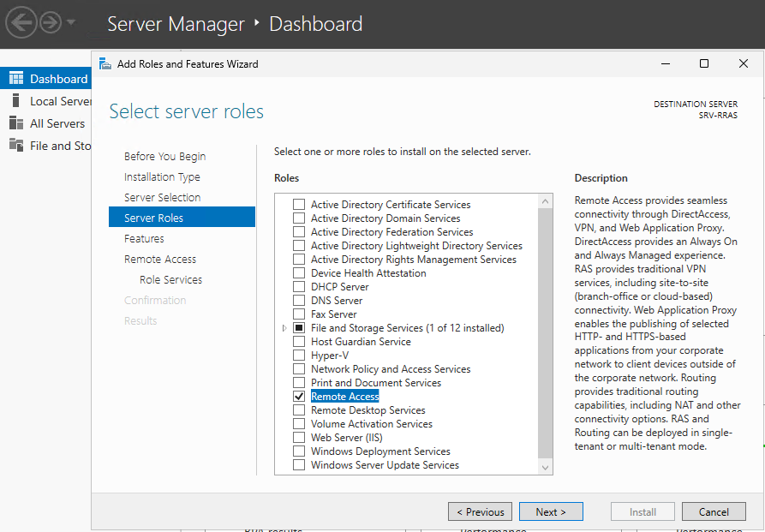The image size is (765, 532).
Task: Click the File and Storage Services sidebar icon
Action: [15, 146]
